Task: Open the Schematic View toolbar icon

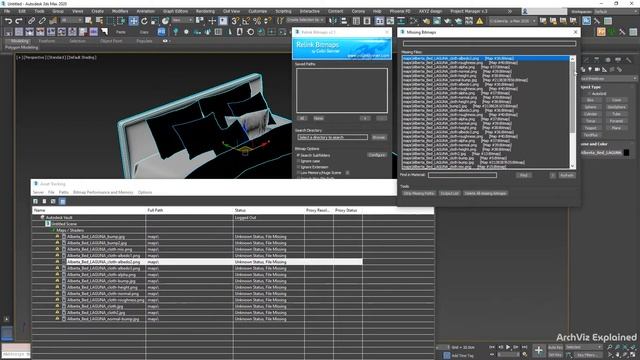Action: point(401,21)
